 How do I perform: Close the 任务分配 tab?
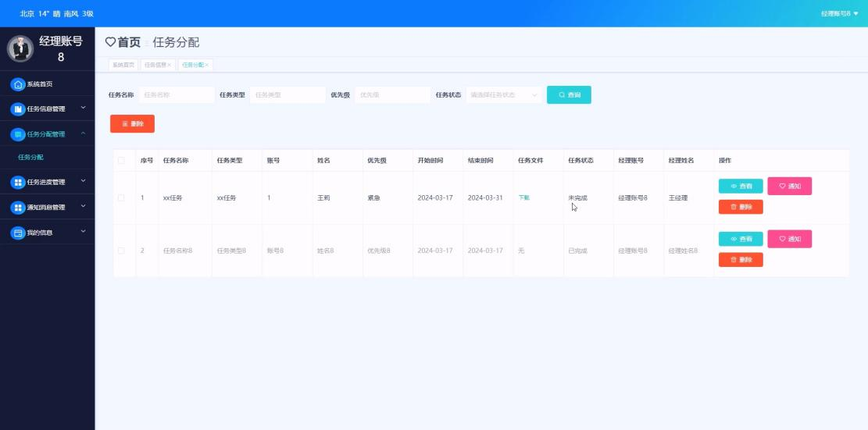[x=207, y=66]
